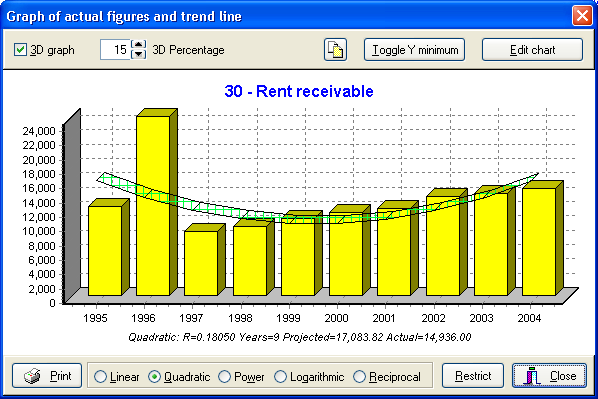Image resolution: width=598 pixels, height=399 pixels.
Task: Click the '3D Percentage' label text
Action: tap(188, 50)
